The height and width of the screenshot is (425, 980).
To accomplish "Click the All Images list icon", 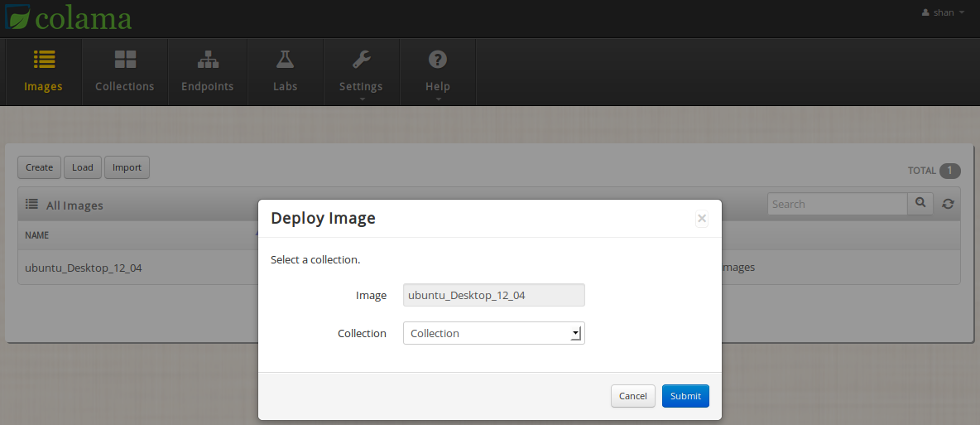I will pyautogui.click(x=31, y=204).
